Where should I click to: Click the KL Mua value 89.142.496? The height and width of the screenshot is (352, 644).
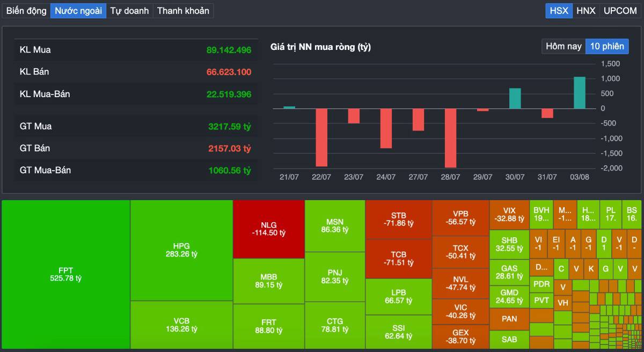tap(229, 50)
